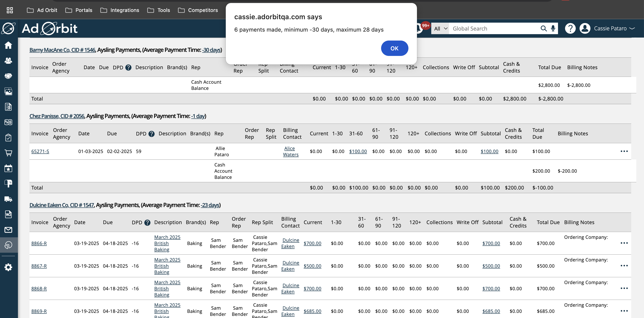The width and height of the screenshot is (644, 318).
Task: Open the invoice document icon in sidebar
Action: click(9, 107)
